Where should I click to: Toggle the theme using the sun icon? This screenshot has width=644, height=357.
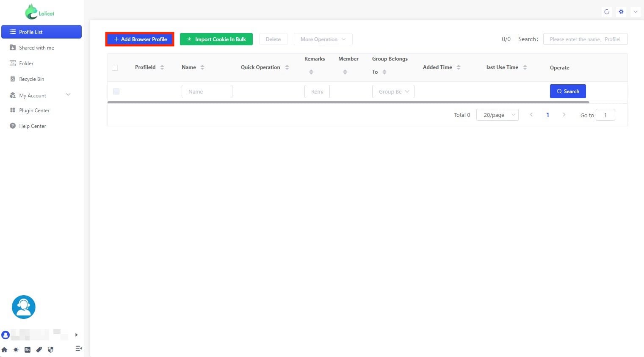tap(16, 350)
